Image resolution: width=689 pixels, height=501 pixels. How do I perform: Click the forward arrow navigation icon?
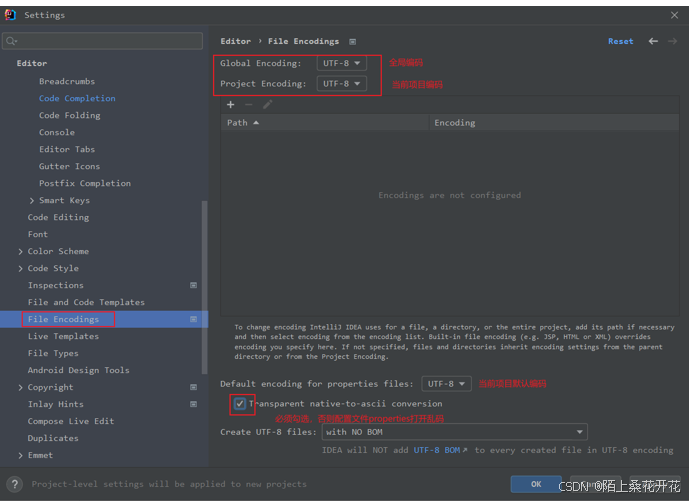tap(672, 41)
